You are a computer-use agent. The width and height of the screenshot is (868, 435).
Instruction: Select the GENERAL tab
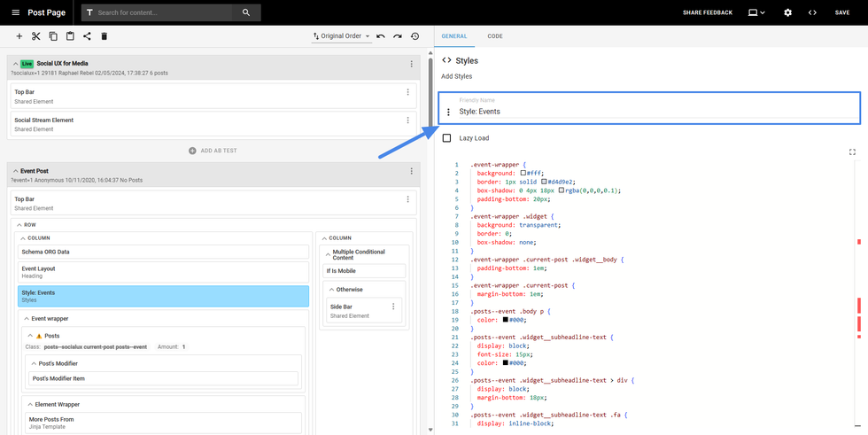[x=454, y=36]
